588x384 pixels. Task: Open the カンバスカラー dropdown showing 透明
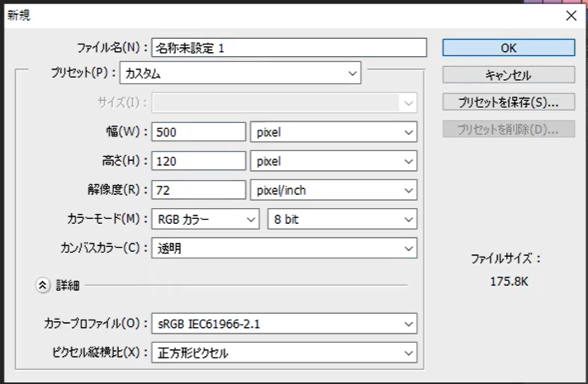click(x=283, y=248)
